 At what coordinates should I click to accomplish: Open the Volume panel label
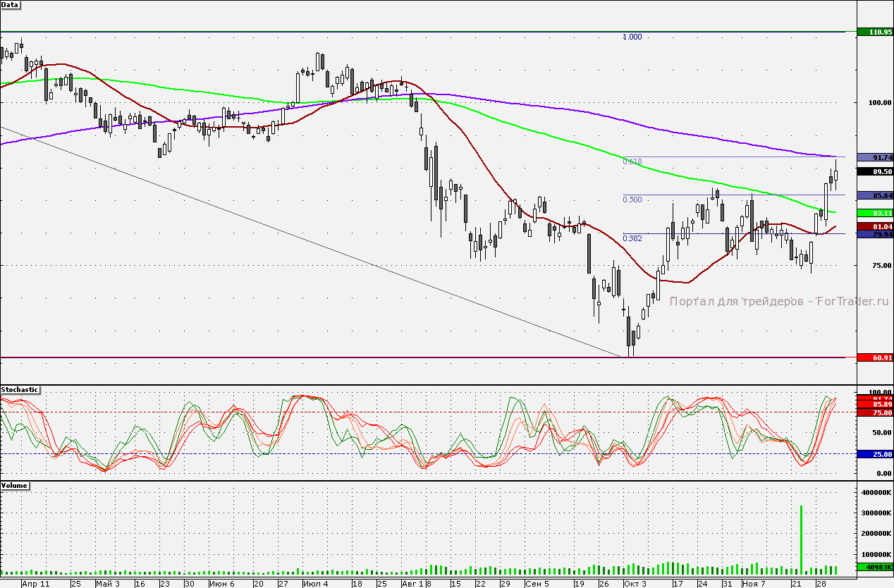pos(15,486)
